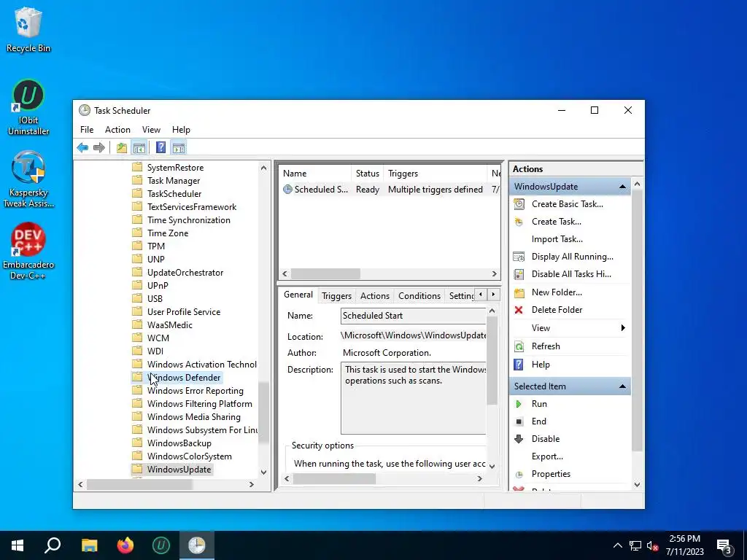Open File Explorer from the taskbar
Viewport: 747px width, 560px height.
point(89,545)
